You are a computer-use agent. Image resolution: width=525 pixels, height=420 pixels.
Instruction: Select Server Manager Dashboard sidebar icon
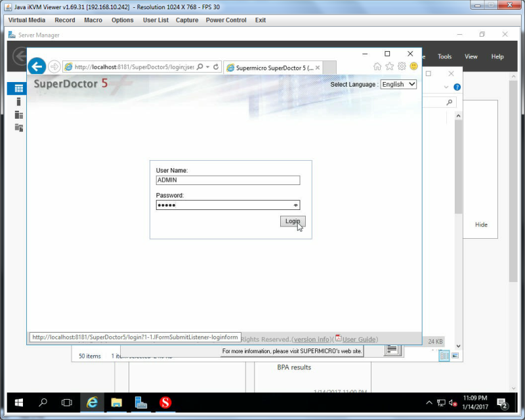(x=19, y=89)
